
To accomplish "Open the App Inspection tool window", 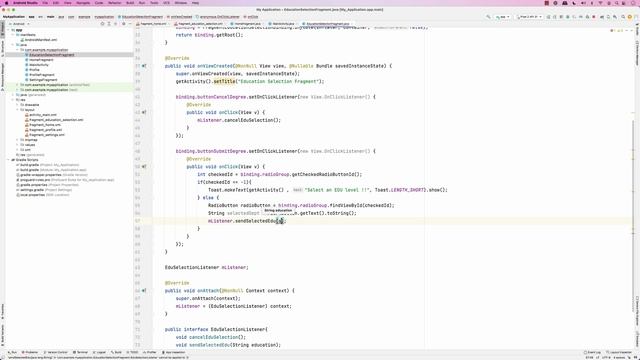I will click(x=173, y=352).
